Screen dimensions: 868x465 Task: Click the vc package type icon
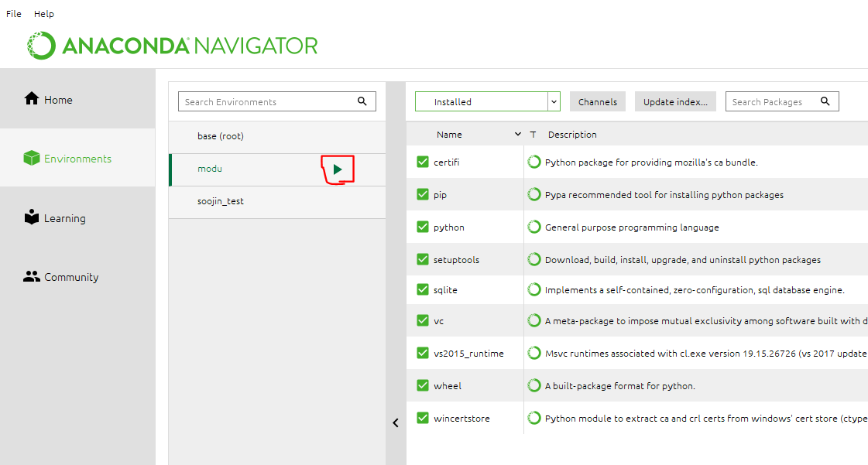(x=533, y=320)
